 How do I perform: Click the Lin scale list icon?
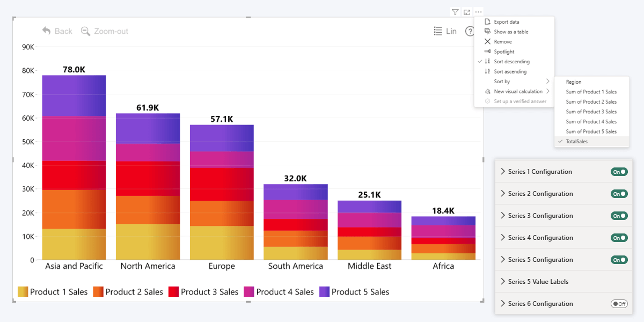click(x=438, y=31)
